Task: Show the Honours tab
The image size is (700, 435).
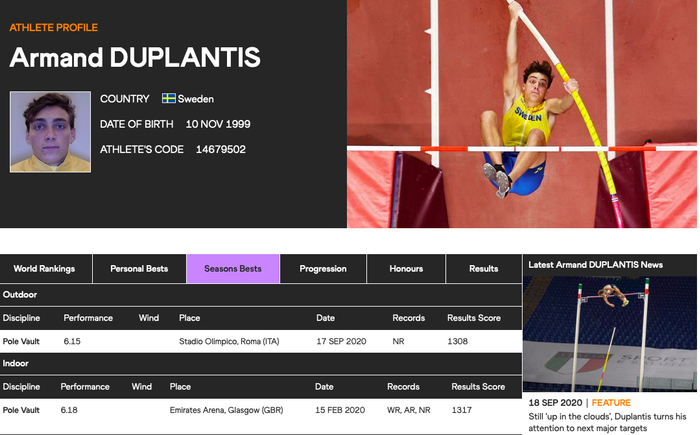Action: point(406,269)
